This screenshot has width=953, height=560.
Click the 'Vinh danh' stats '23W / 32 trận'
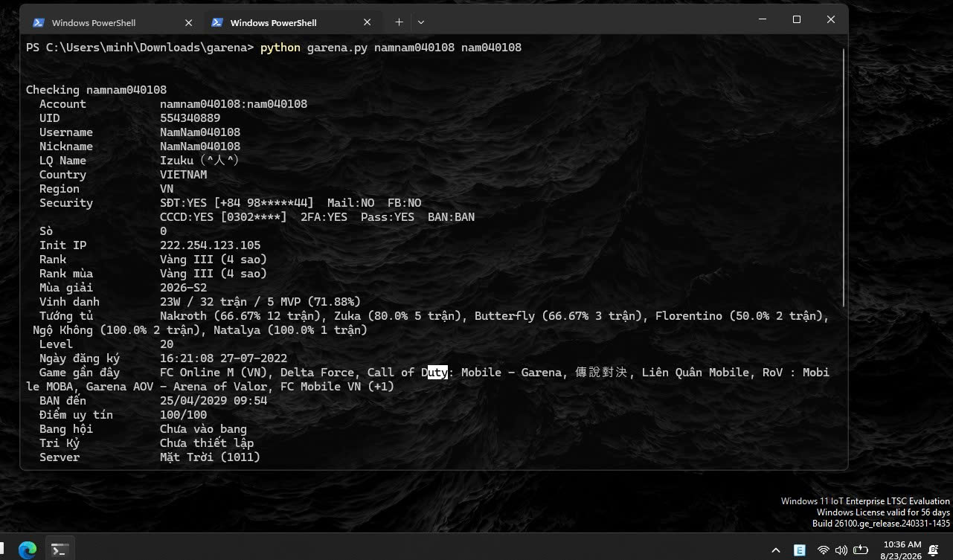(x=203, y=302)
